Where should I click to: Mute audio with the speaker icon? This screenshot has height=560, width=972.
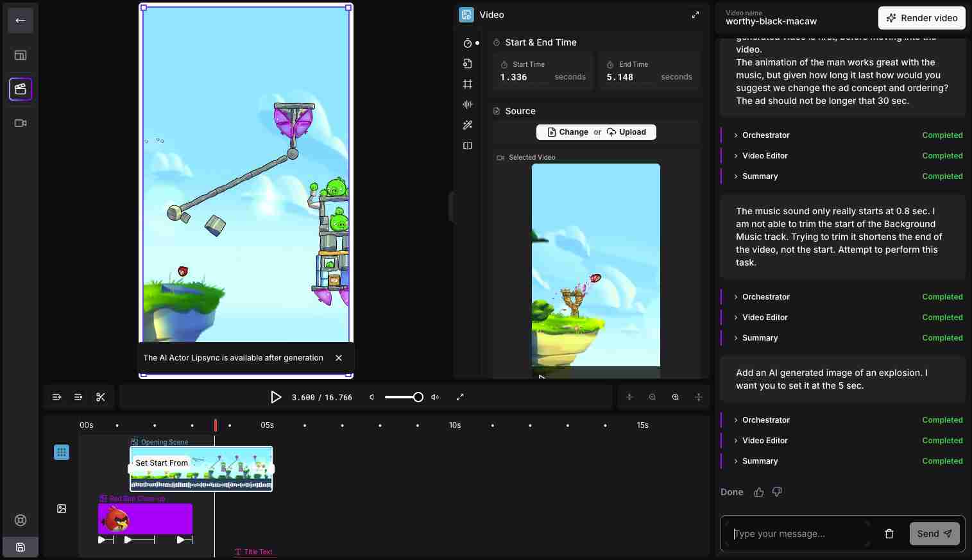click(372, 397)
